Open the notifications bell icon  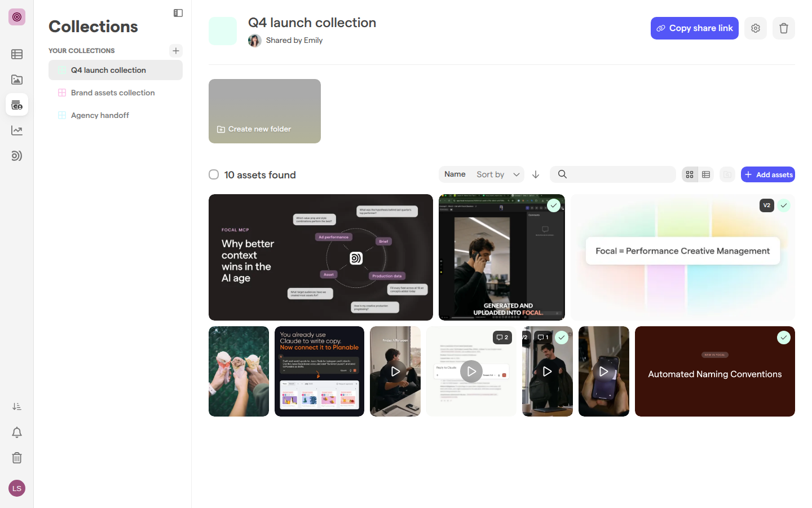(x=17, y=432)
